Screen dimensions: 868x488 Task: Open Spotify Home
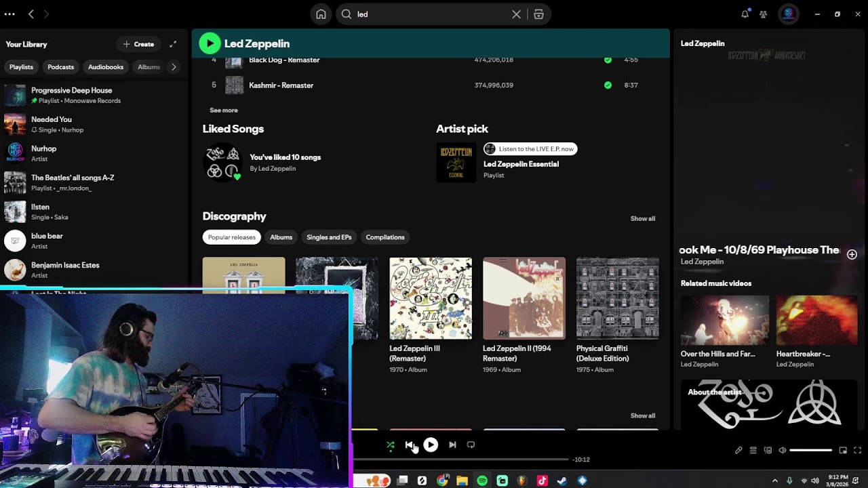[x=321, y=14]
